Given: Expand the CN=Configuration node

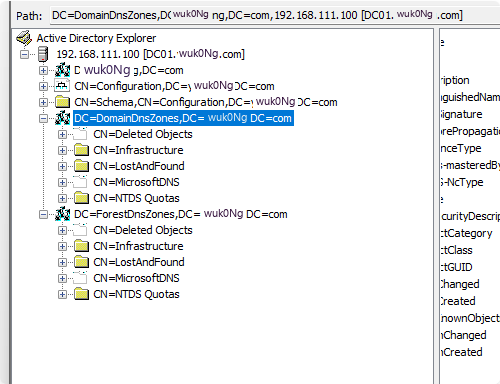Looking at the screenshot, I should (x=43, y=86).
